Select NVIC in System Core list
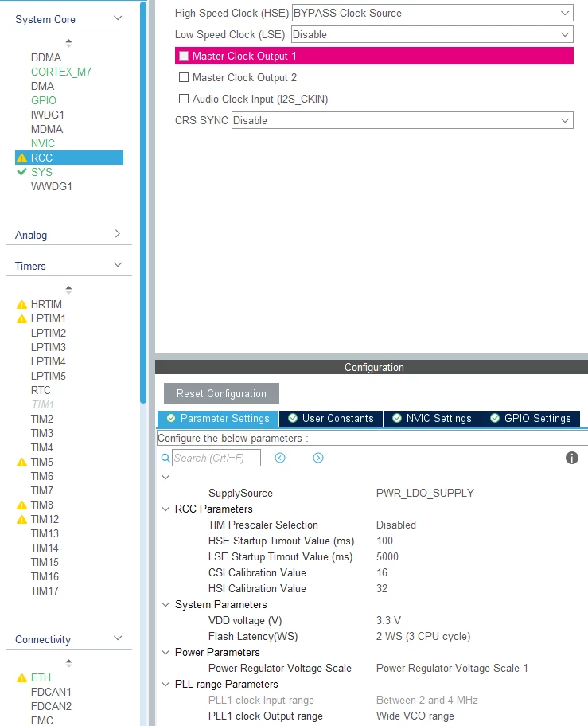The height and width of the screenshot is (726, 588). (x=42, y=143)
